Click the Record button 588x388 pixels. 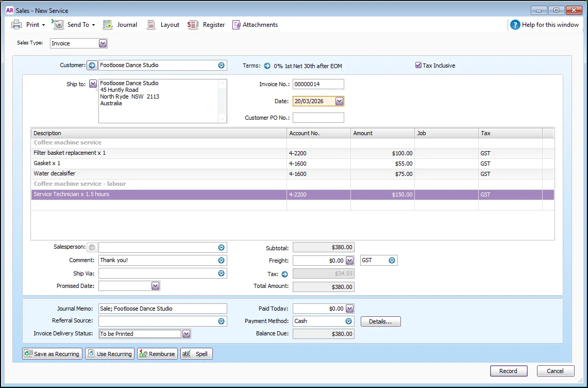508,370
